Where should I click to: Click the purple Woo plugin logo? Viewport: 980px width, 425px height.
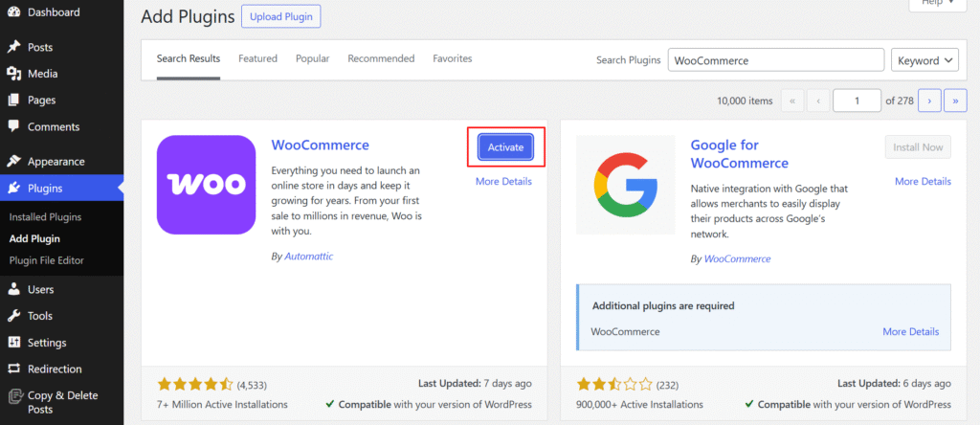click(207, 185)
